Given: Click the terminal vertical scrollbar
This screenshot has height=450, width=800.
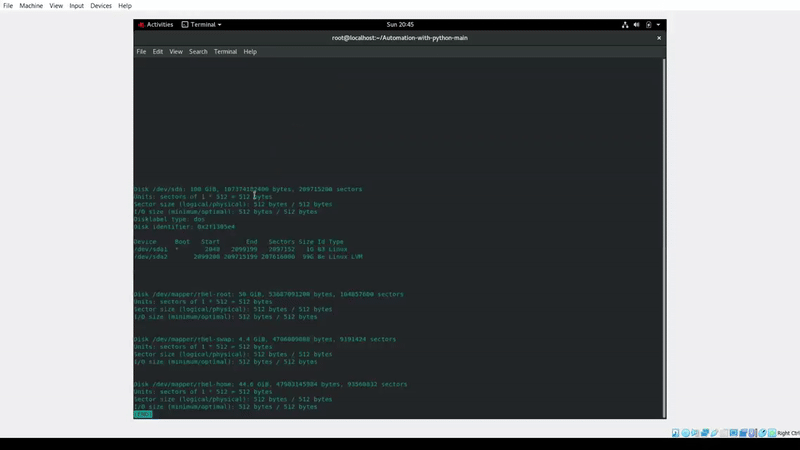Looking at the screenshot, I should click(x=664, y=238).
